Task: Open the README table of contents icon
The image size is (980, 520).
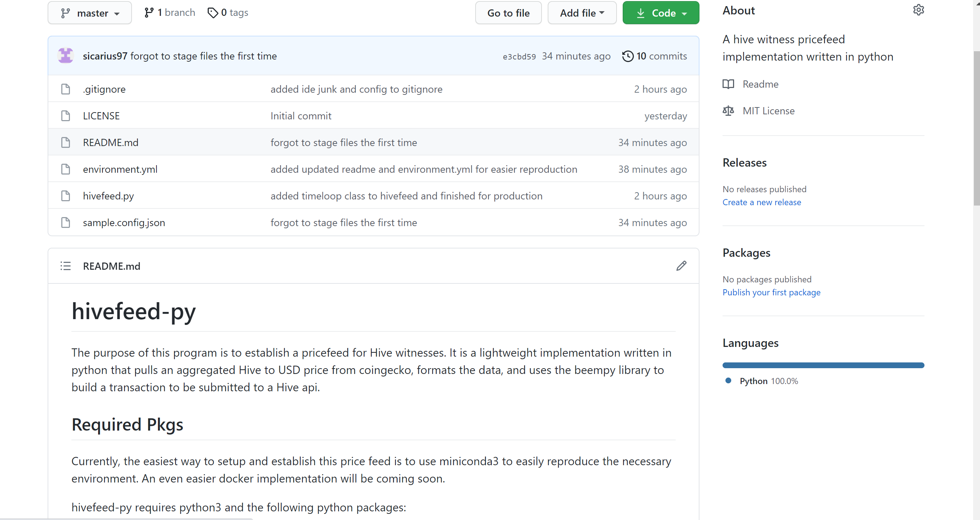Action: pyautogui.click(x=65, y=266)
